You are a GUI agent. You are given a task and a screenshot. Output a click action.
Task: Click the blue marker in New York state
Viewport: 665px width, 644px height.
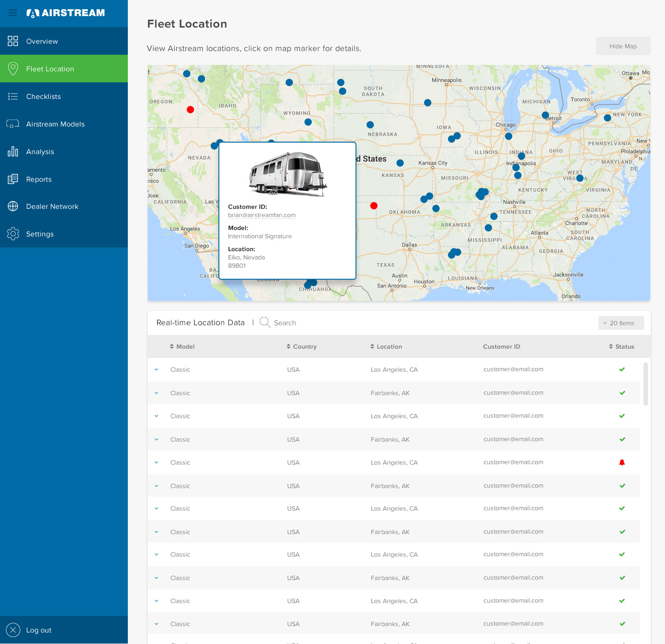pyautogui.click(x=608, y=118)
